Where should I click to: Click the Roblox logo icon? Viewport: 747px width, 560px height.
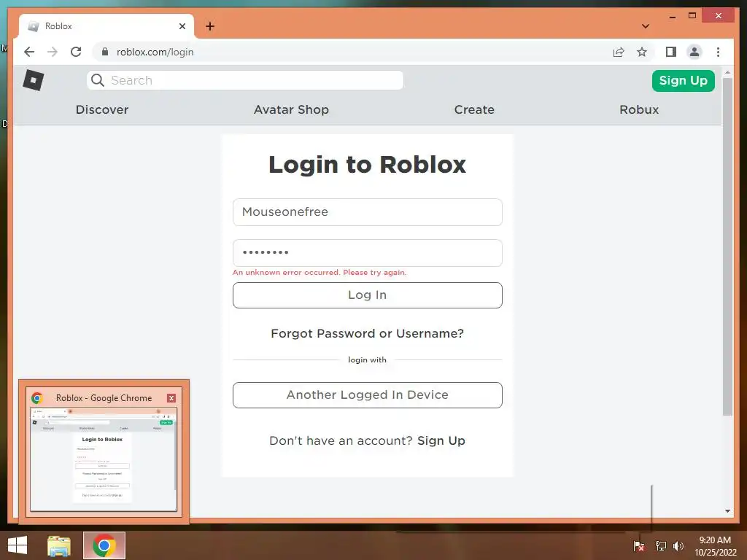[x=34, y=80]
